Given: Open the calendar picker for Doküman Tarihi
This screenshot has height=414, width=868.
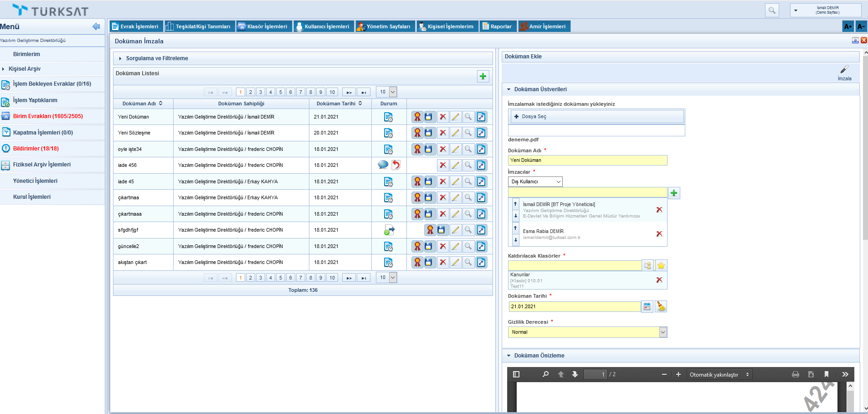Looking at the screenshot, I should click(x=647, y=307).
